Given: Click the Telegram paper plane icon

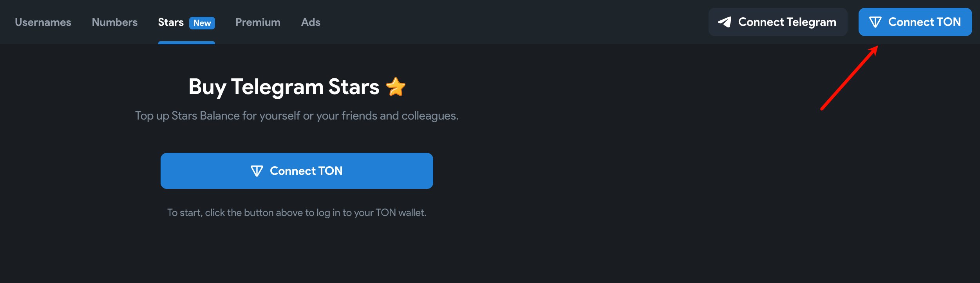Looking at the screenshot, I should [725, 22].
